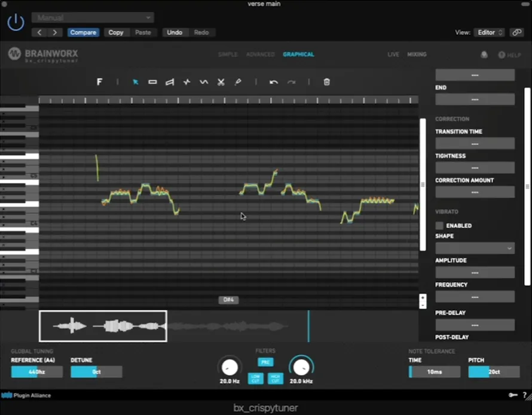Select the split note tool

[x=186, y=82]
